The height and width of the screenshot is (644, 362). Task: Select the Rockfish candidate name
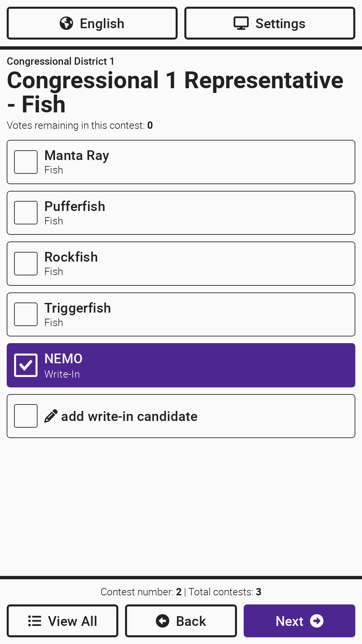tap(71, 257)
